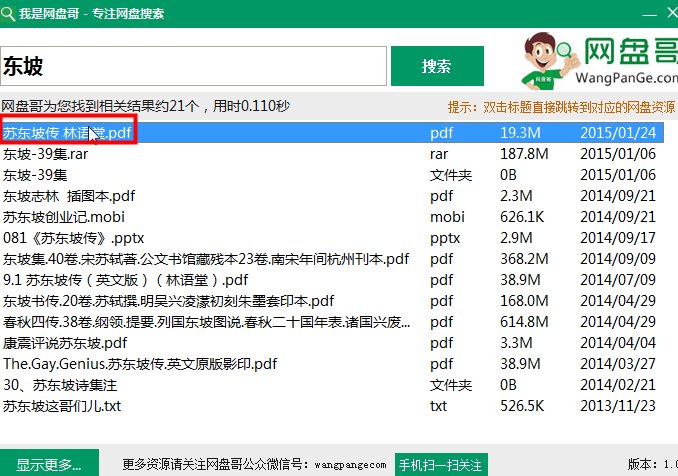
Task: Click the 2.3M size cell
Action: (516, 196)
